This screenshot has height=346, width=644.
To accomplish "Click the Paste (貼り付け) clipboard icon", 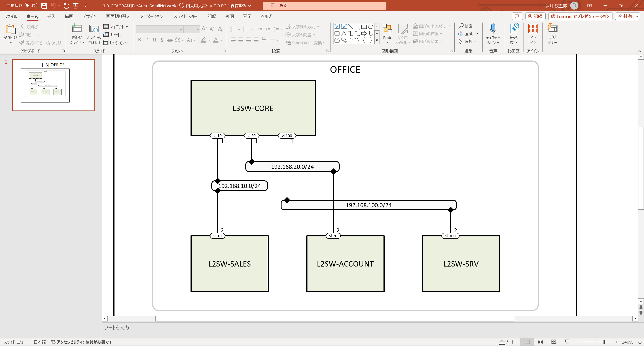I will pyautogui.click(x=10, y=29).
